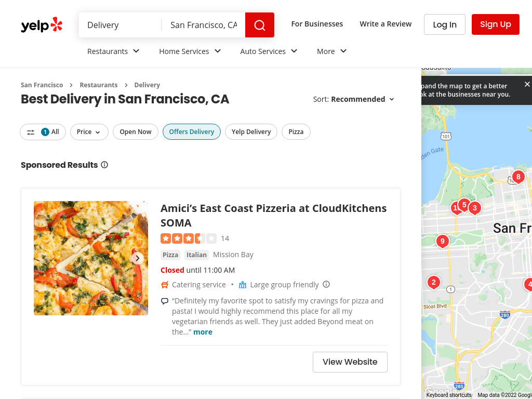Click map pin number 2
Image resolution: width=532 pixels, height=399 pixels.
(434, 283)
